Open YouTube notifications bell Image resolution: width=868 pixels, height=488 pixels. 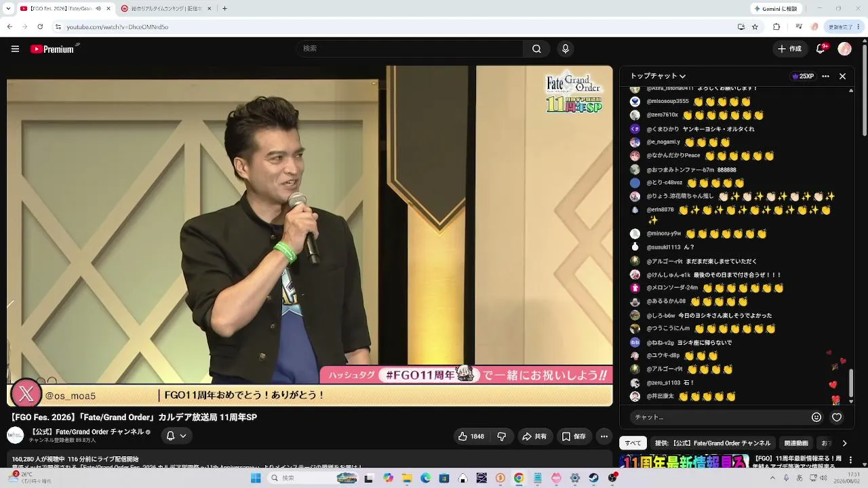[x=821, y=49]
